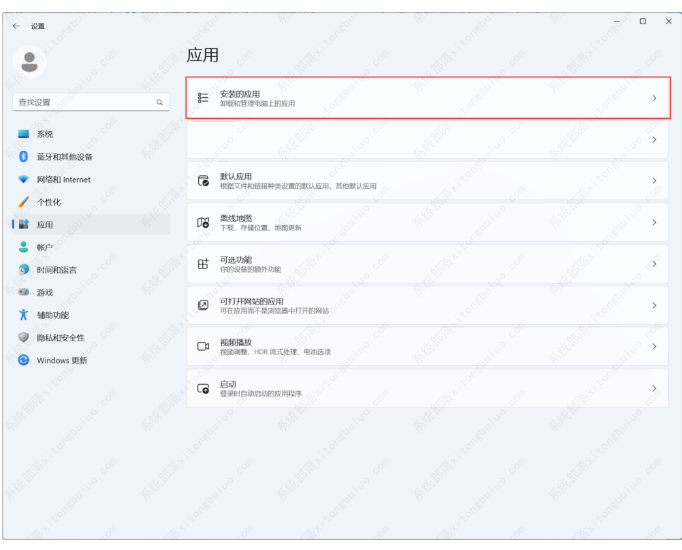
Task: Open the 游戏 controller icon
Action: 23,292
